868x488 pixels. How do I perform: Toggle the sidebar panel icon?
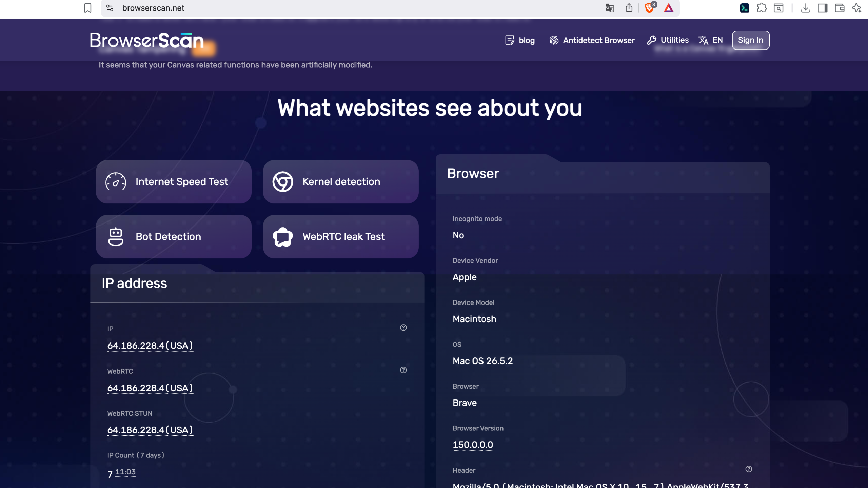point(823,8)
